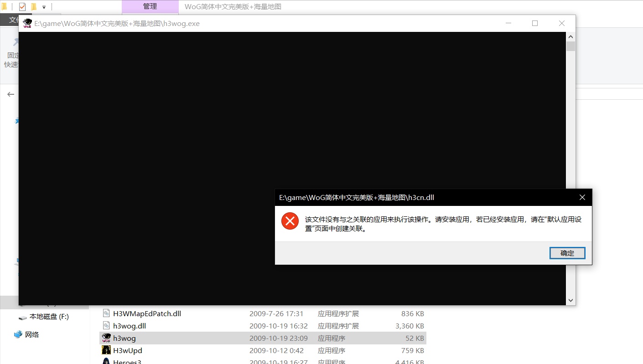Click the H3WMapEdPatch.dll file icon

click(x=106, y=313)
